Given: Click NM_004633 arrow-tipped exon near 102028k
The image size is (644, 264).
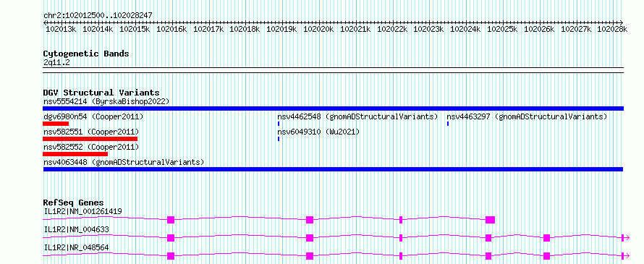Looking at the screenshot, I should click(622, 238).
